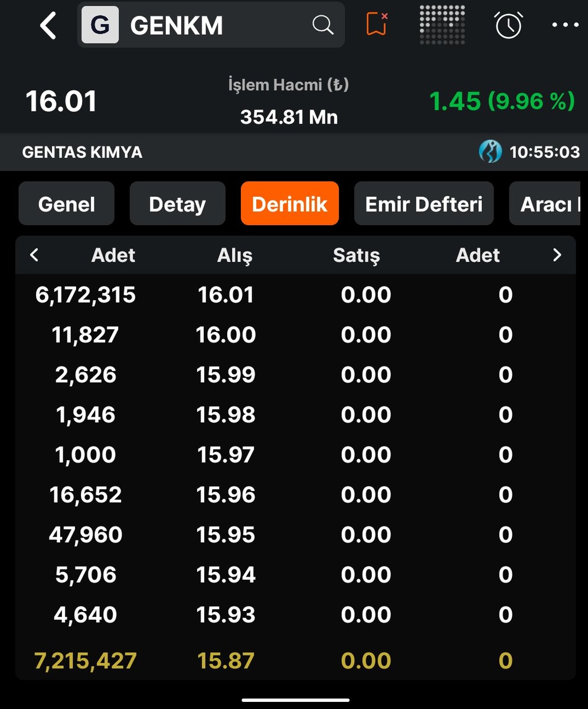Select the 15.96 bid price
Screen dimensions: 588x709
tap(226, 495)
